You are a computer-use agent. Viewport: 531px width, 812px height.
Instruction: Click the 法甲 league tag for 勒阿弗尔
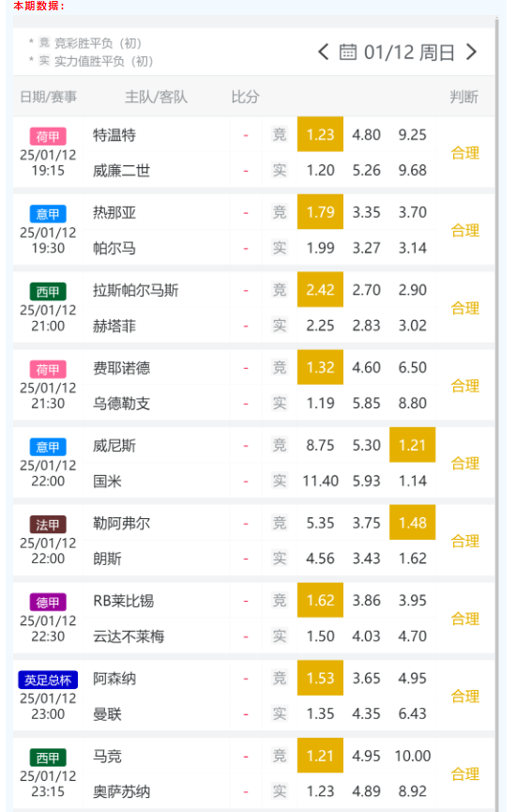(x=48, y=525)
